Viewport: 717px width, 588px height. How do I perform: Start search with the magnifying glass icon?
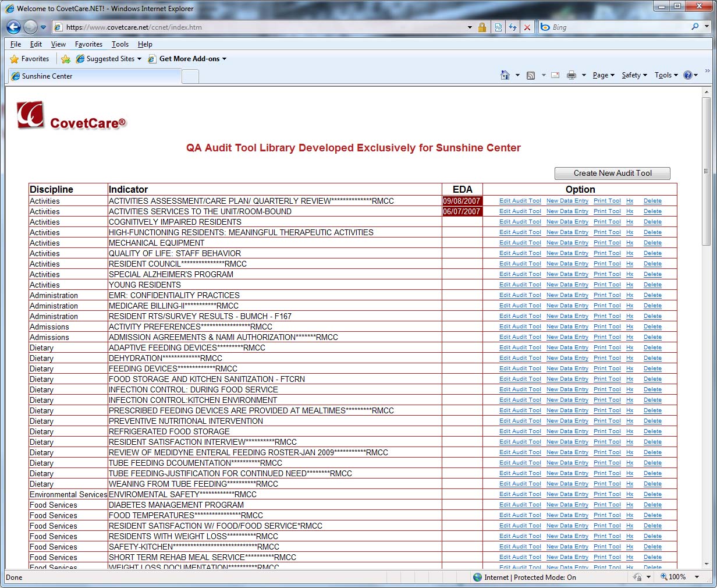pos(695,27)
